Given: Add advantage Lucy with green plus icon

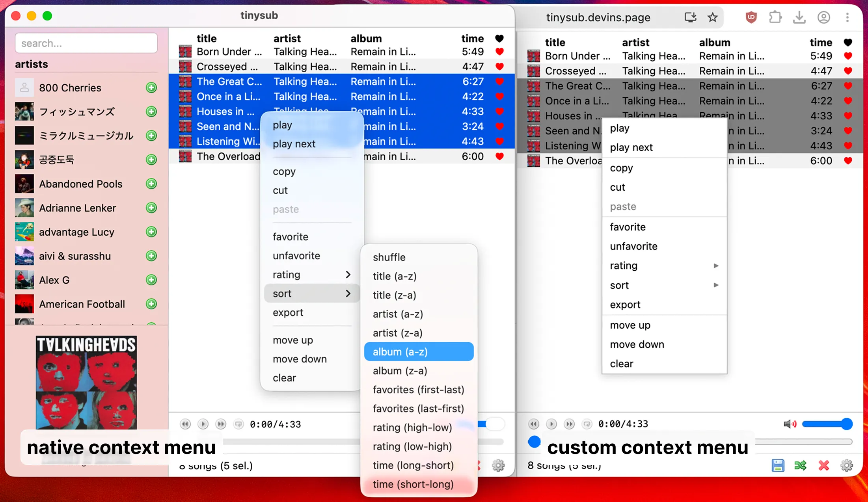Looking at the screenshot, I should coord(151,232).
